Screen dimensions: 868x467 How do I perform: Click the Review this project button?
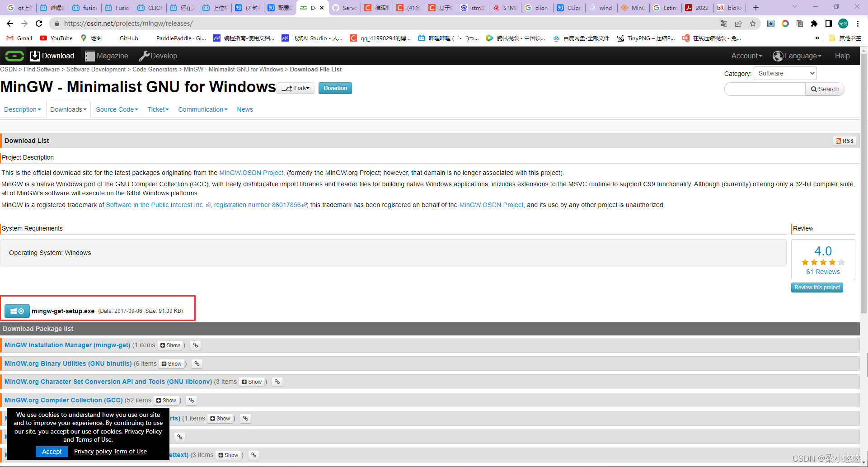(817, 288)
